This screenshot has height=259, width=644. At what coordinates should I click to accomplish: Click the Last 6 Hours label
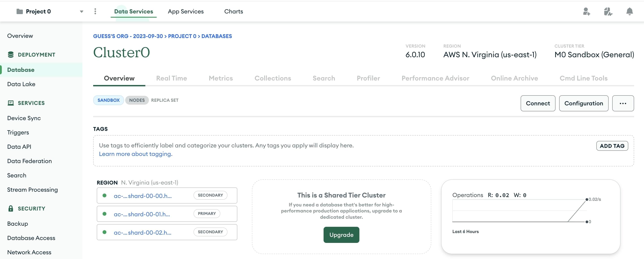pos(465,231)
